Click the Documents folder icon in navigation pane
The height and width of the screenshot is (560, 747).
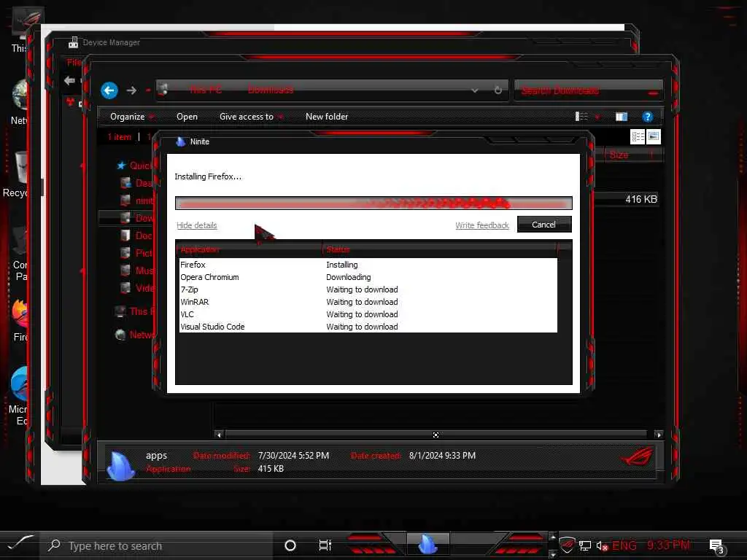[125, 236]
